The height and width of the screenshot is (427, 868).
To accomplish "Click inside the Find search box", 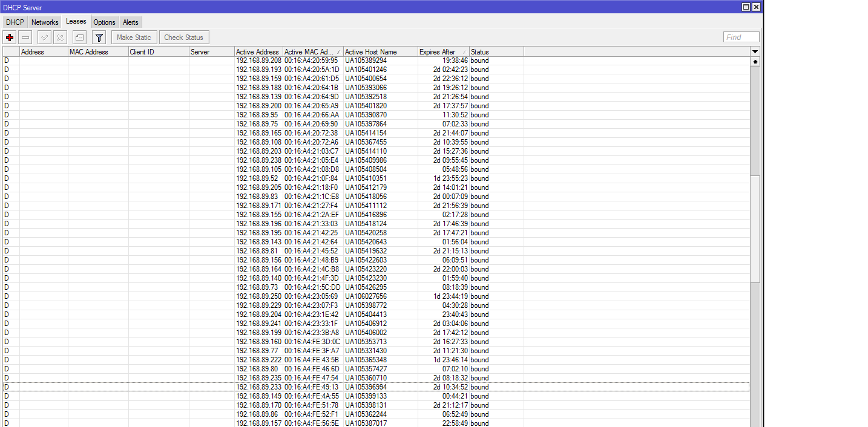I will [x=740, y=37].
